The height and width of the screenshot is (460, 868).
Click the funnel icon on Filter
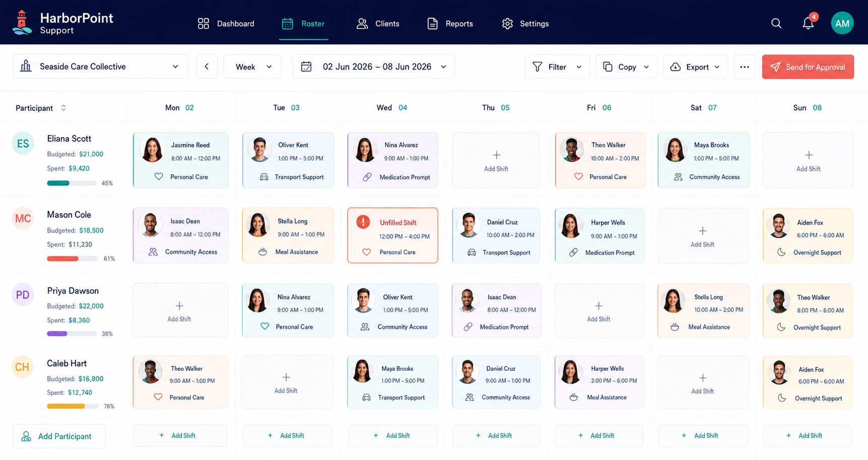tap(538, 67)
